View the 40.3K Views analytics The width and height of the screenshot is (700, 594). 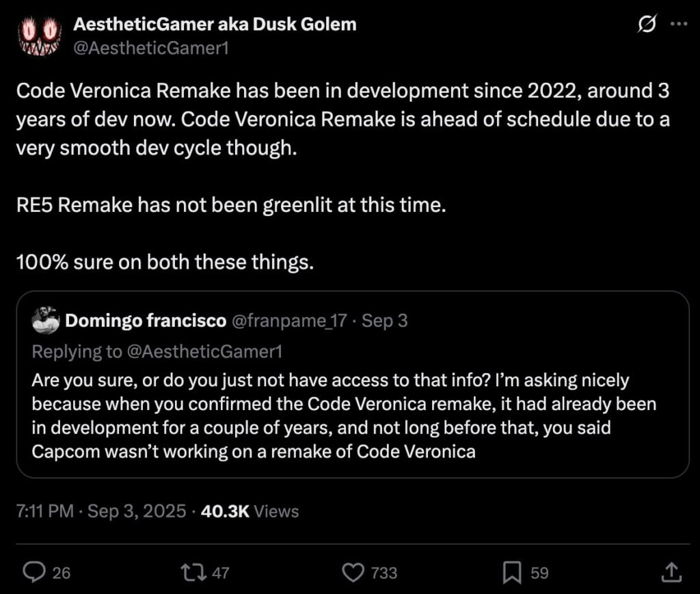click(250, 511)
